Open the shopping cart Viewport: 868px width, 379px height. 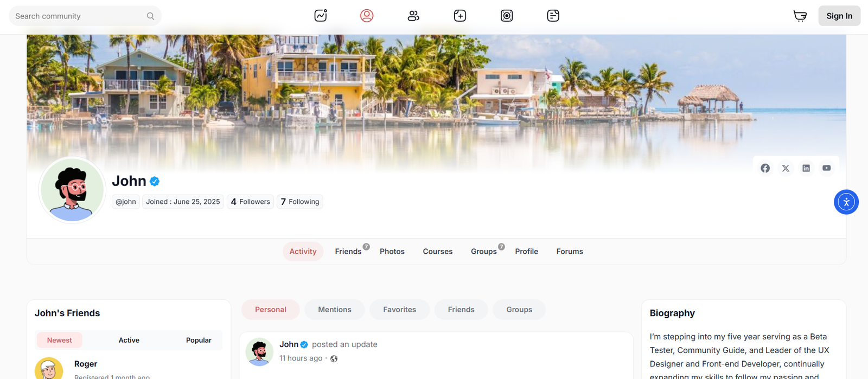pyautogui.click(x=800, y=16)
